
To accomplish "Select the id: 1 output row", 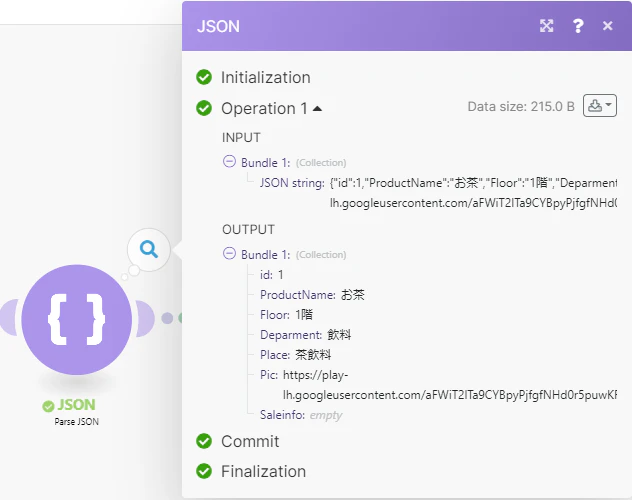I will coord(272,275).
